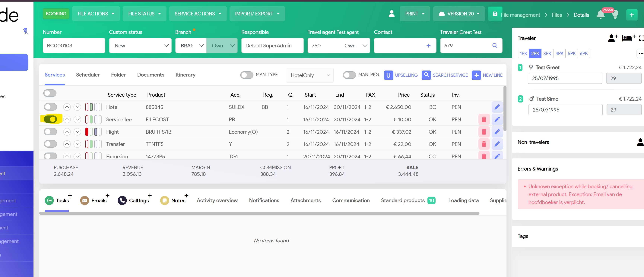Screen dimensions: 644x277
Task: Turn off the Service fee row toggle
Action: pos(50,119)
